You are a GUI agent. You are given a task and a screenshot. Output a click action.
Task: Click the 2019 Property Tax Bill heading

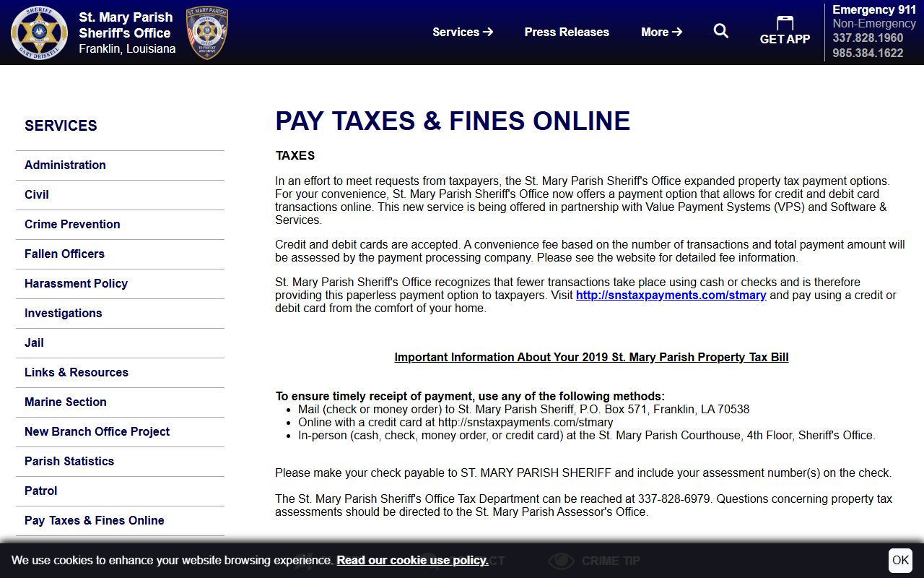click(591, 357)
